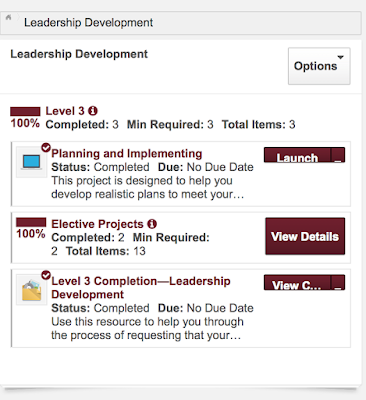Click the laptop icon for Planning and Implementing
This screenshot has width=366, height=400.
(31, 162)
